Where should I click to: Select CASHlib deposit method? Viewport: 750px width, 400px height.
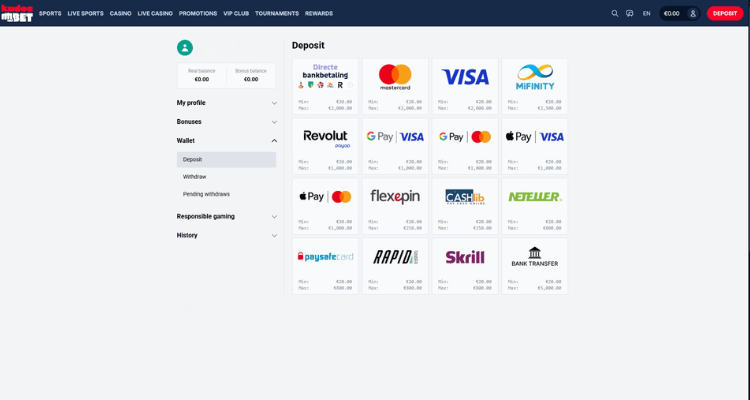465,206
